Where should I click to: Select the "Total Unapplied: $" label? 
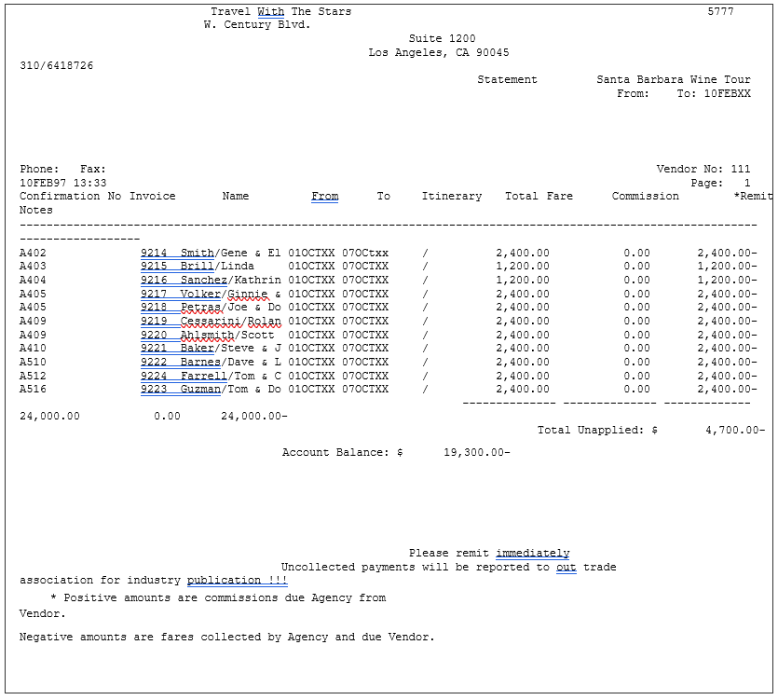(597, 430)
